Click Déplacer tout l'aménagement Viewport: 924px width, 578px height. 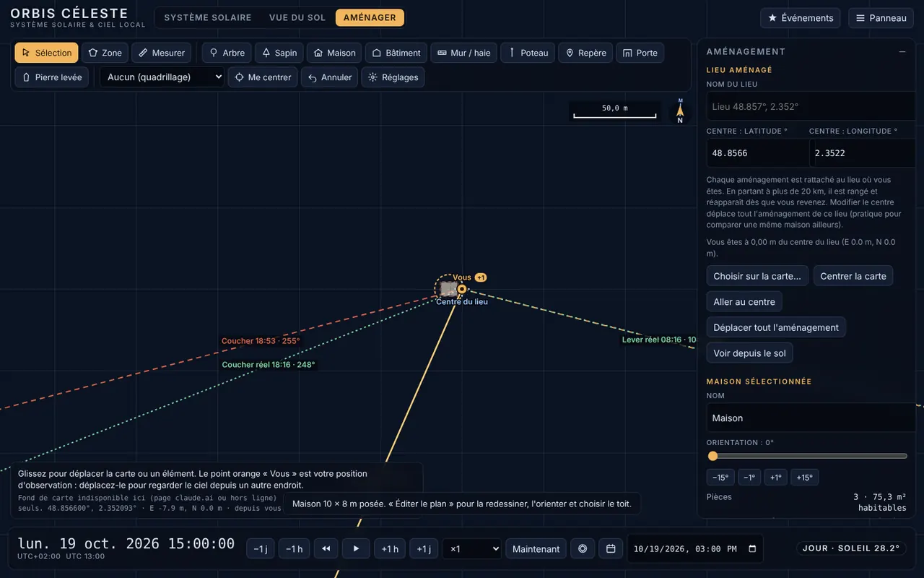tap(776, 327)
